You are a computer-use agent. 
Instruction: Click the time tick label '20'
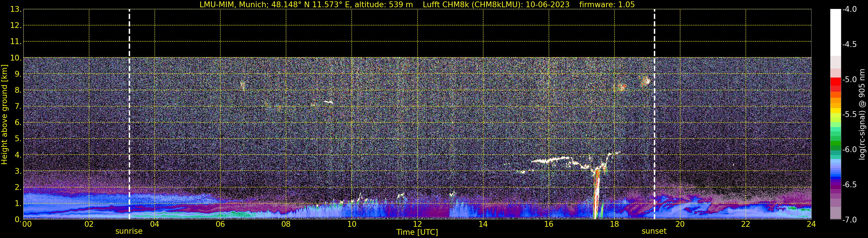[x=680, y=224]
